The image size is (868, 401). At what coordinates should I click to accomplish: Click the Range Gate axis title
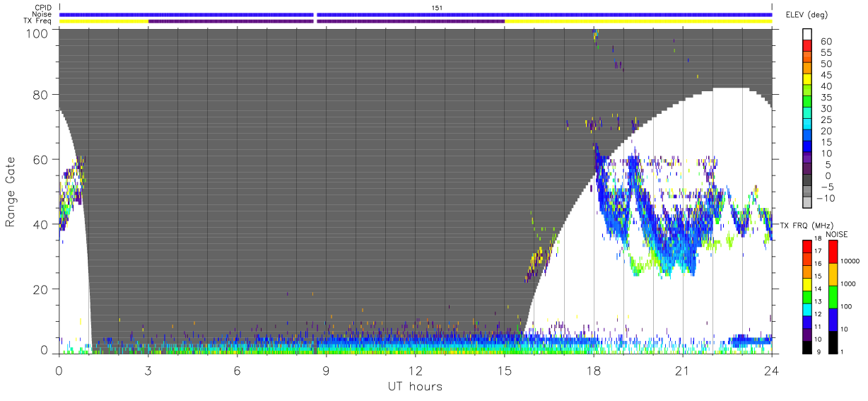tap(11, 192)
